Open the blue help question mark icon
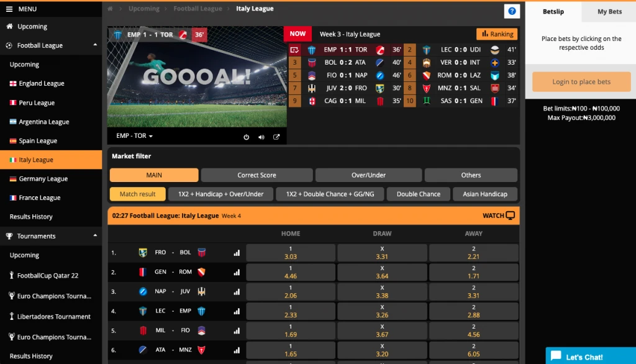The image size is (636, 364). click(512, 11)
